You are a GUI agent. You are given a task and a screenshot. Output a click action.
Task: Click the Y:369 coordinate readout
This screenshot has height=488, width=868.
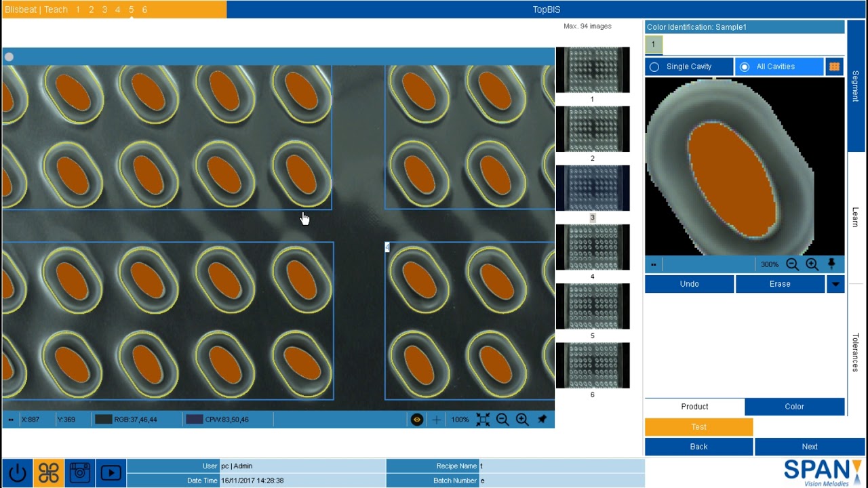coord(66,420)
